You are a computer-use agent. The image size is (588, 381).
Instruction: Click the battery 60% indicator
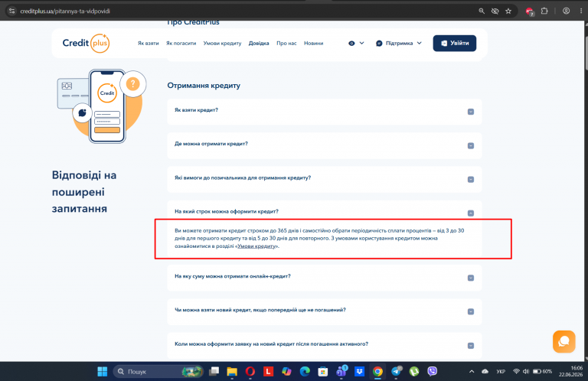point(542,371)
